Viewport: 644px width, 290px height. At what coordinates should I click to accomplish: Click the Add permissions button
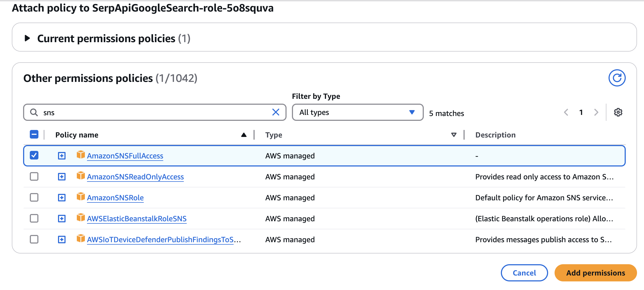[x=595, y=273]
